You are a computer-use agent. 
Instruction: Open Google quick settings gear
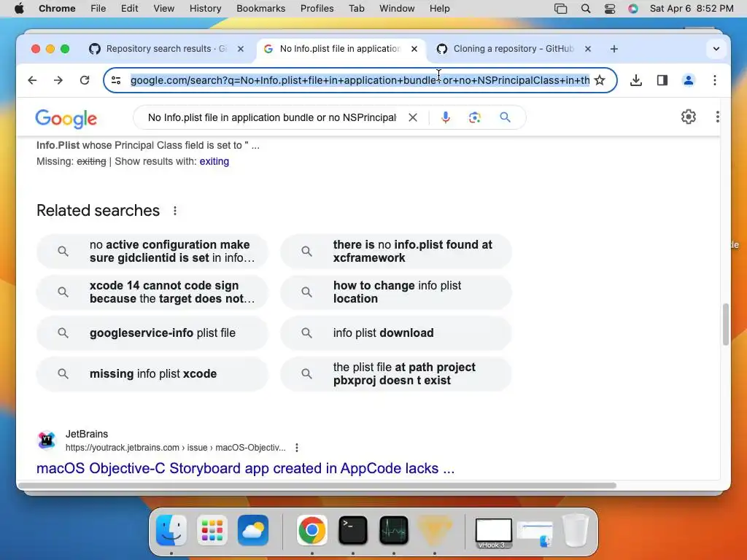click(x=689, y=117)
